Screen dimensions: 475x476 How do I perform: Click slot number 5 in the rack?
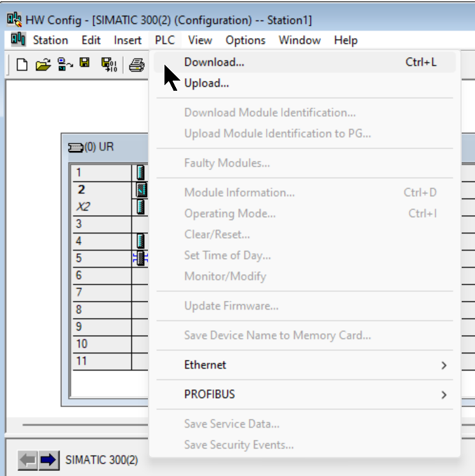click(x=79, y=258)
